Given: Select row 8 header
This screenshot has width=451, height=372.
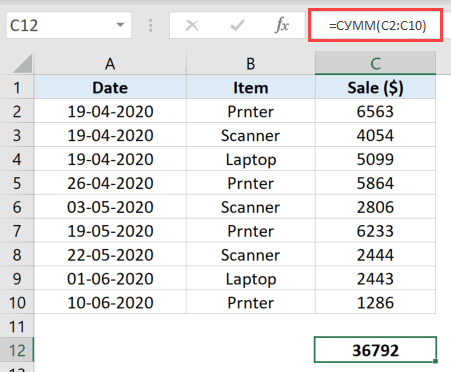Looking at the screenshot, I should click(17, 255).
